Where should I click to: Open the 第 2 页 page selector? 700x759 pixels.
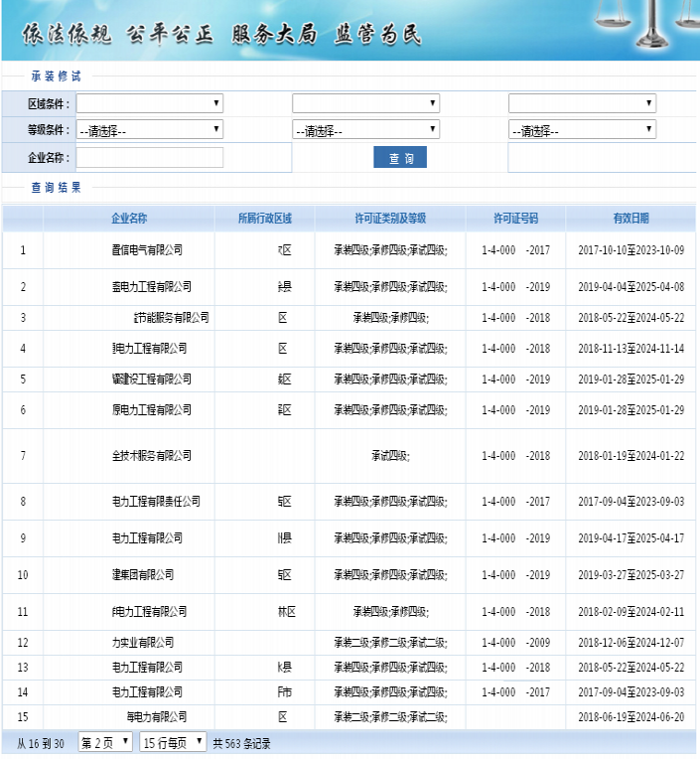[x=105, y=742]
